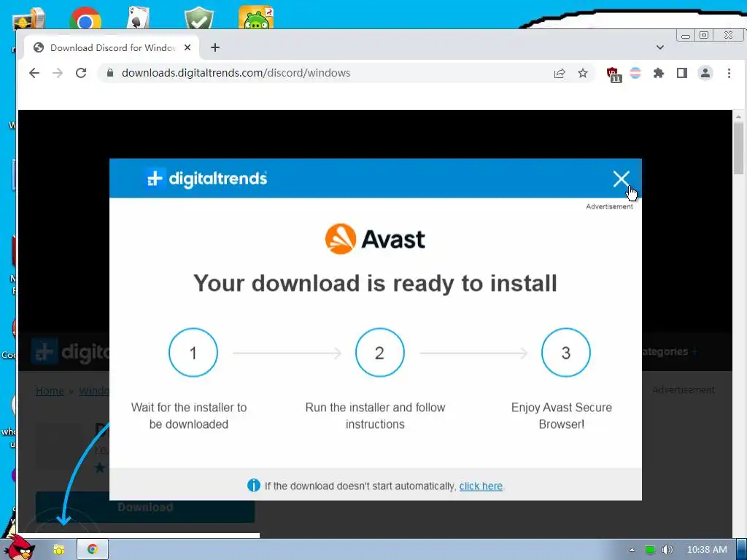Click the dimmed Download button on page

145,507
